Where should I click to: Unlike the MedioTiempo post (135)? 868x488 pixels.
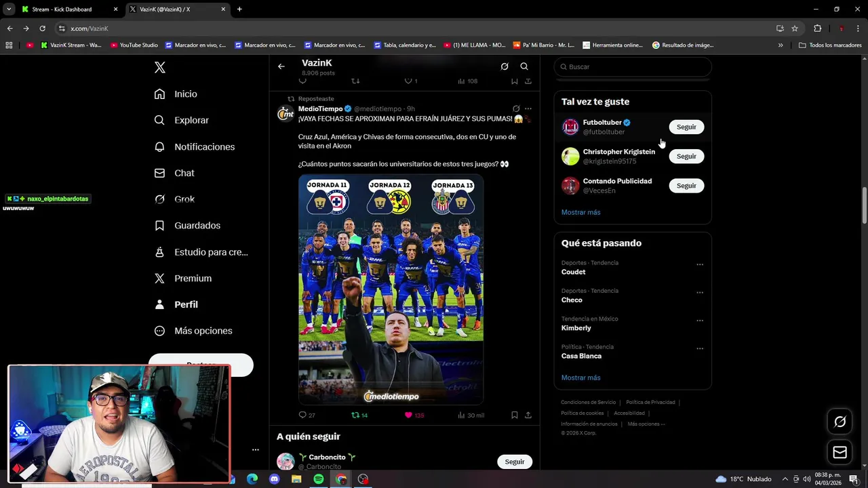[414, 415]
